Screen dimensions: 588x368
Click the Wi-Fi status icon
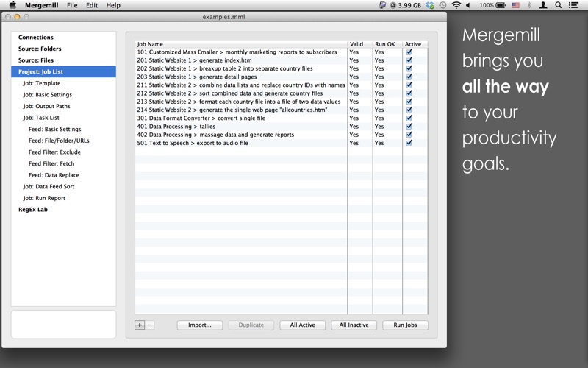pos(456,5)
